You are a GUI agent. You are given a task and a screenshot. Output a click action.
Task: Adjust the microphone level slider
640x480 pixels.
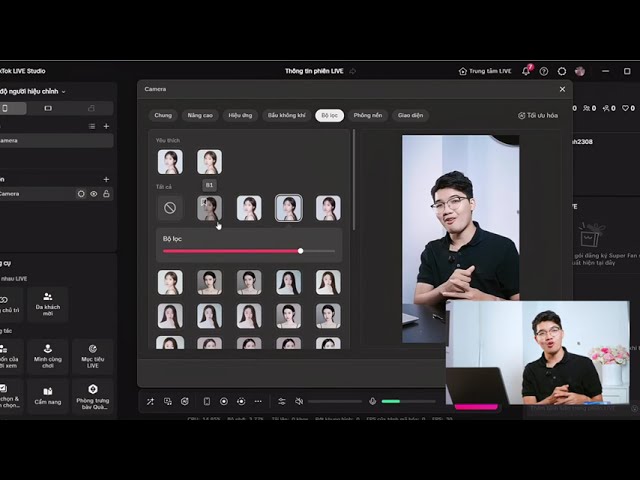[x=408, y=402]
